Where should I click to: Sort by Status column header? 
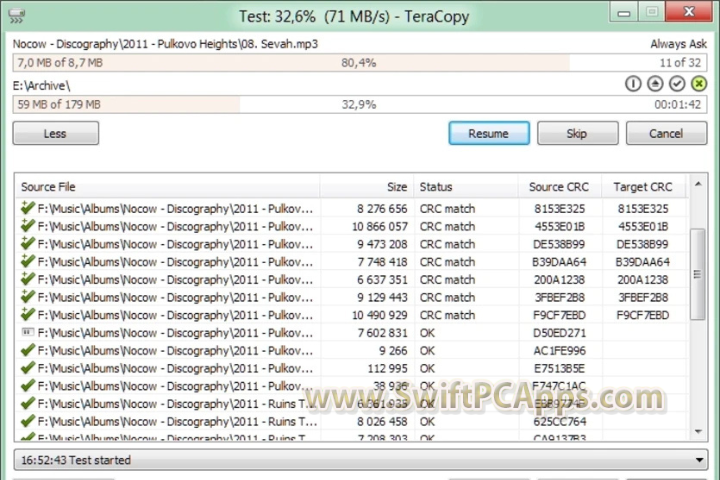(466, 187)
